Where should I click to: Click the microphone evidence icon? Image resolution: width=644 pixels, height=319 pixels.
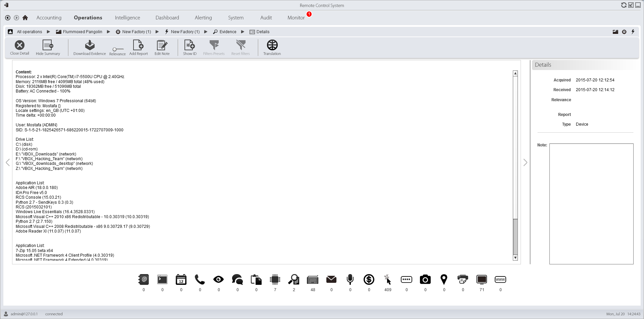coord(350,279)
